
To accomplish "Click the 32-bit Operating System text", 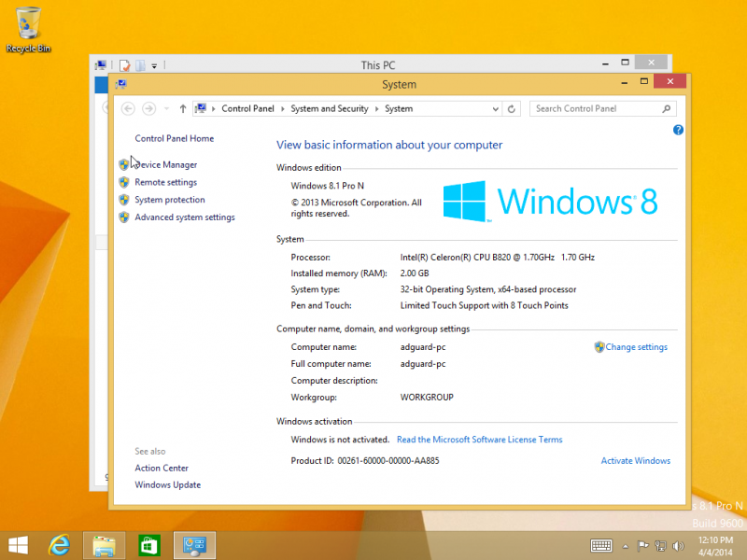I will point(488,289).
